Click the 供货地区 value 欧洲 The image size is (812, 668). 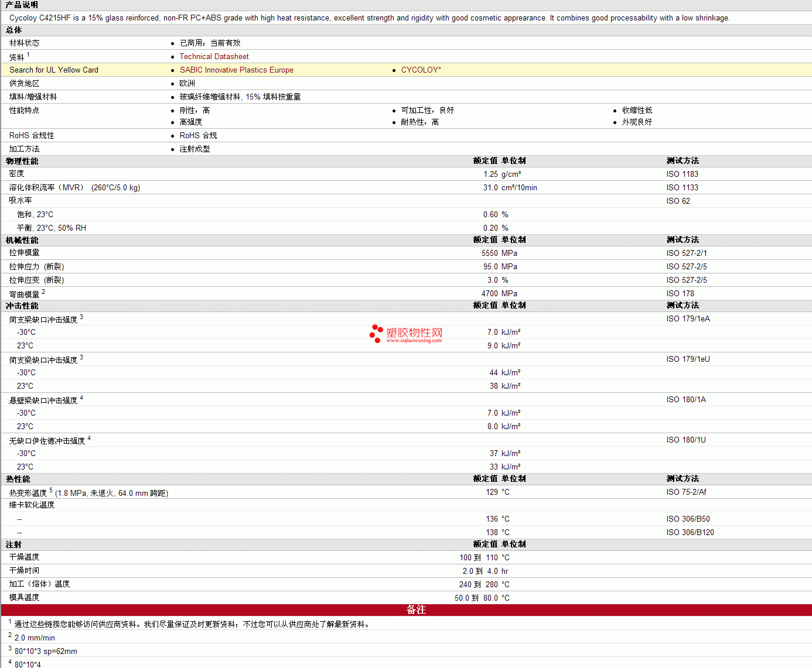tap(187, 83)
